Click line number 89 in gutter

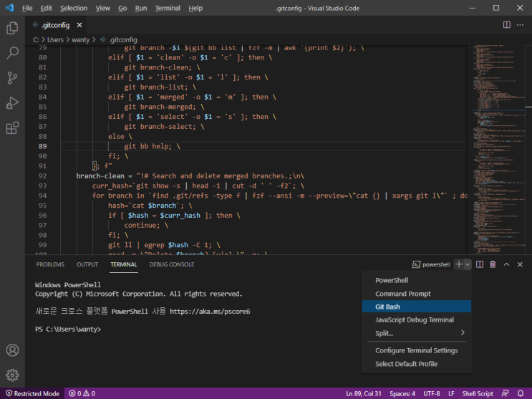click(42, 146)
